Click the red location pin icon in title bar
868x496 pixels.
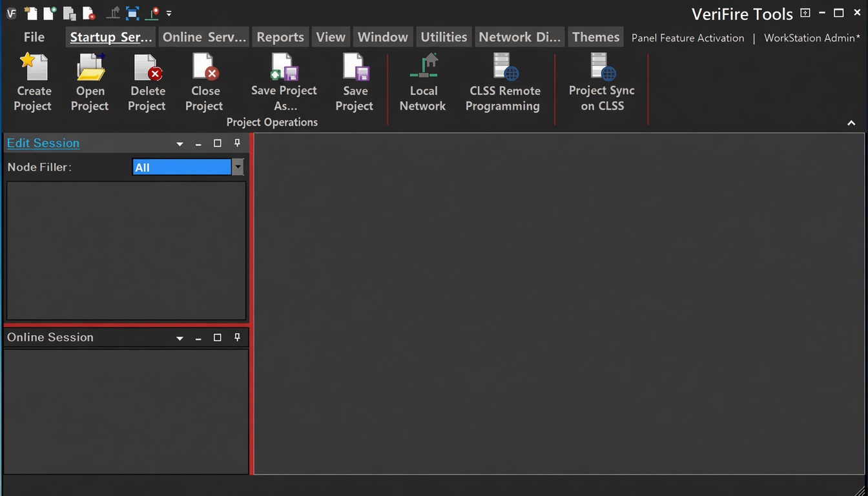(152, 13)
